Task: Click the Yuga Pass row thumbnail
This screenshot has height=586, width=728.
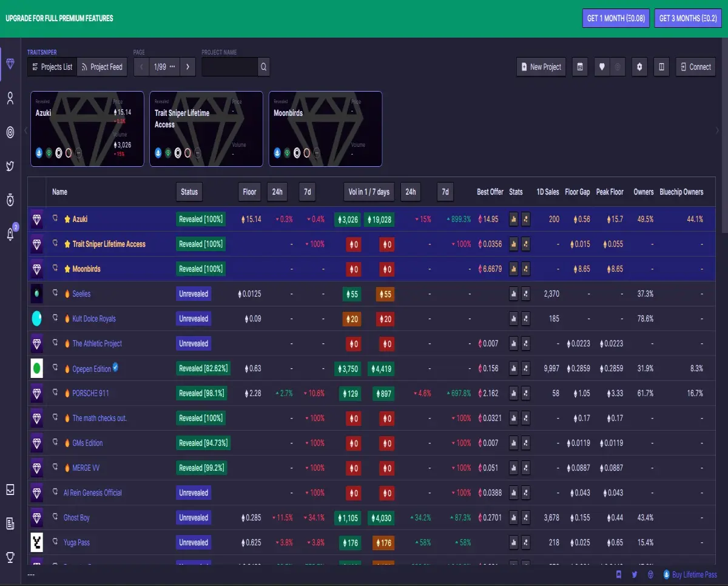Action: (x=37, y=542)
